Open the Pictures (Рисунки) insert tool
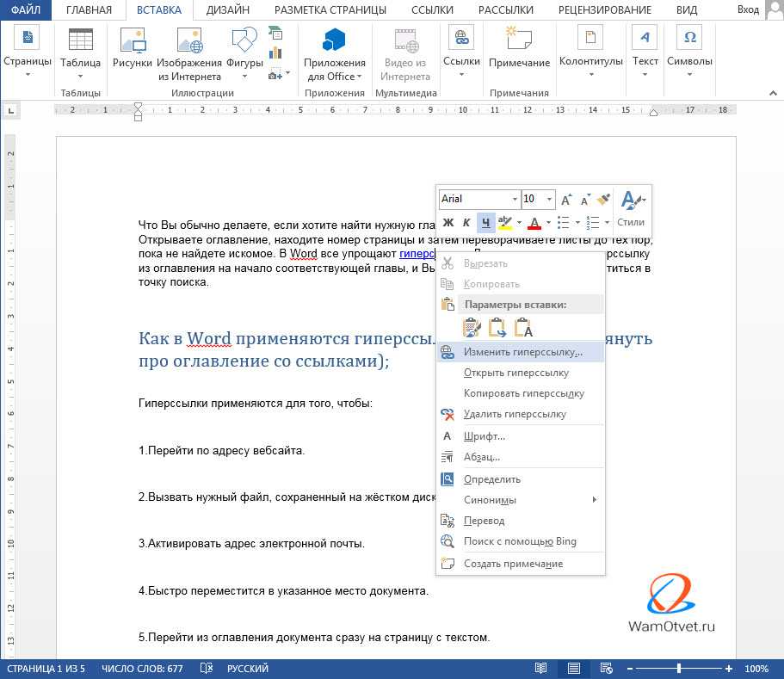 coord(132,47)
